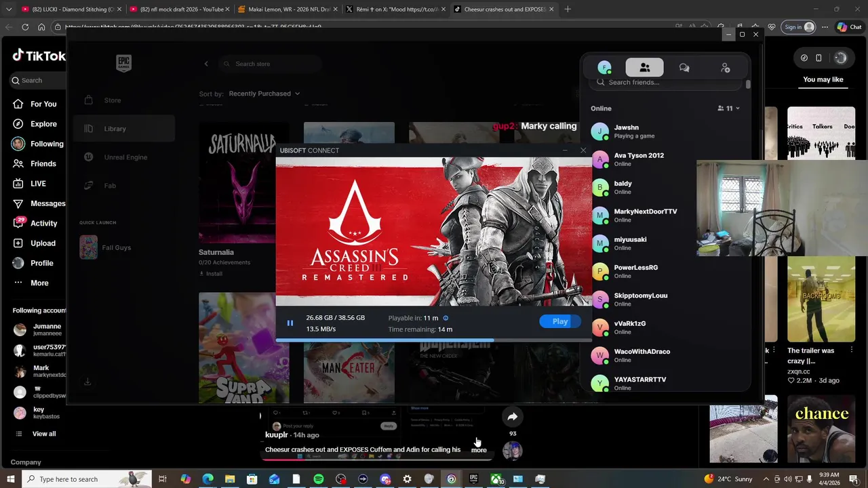Image resolution: width=868 pixels, height=488 pixels.
Task: Open the profile avatar with green status dot
Action: 604,68
